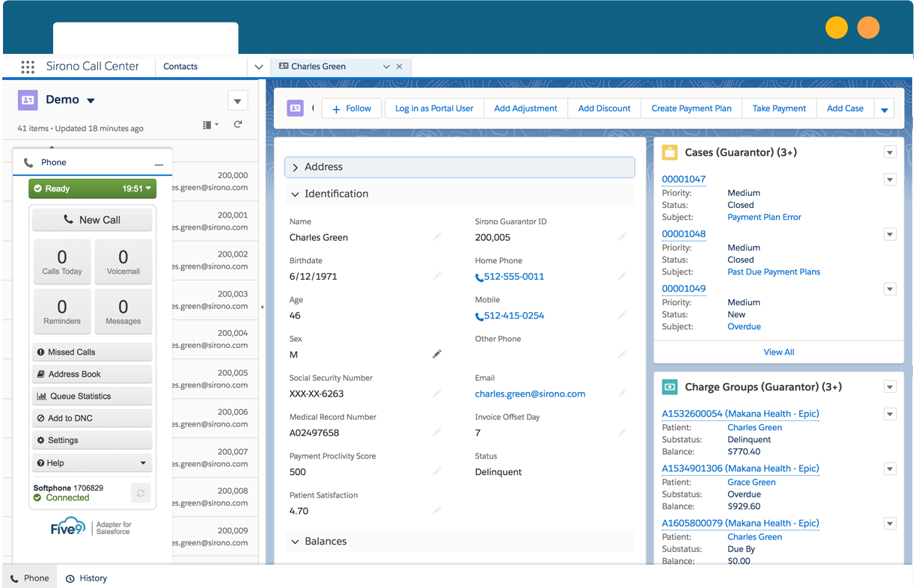Click the Add Case button

(845, 108)
